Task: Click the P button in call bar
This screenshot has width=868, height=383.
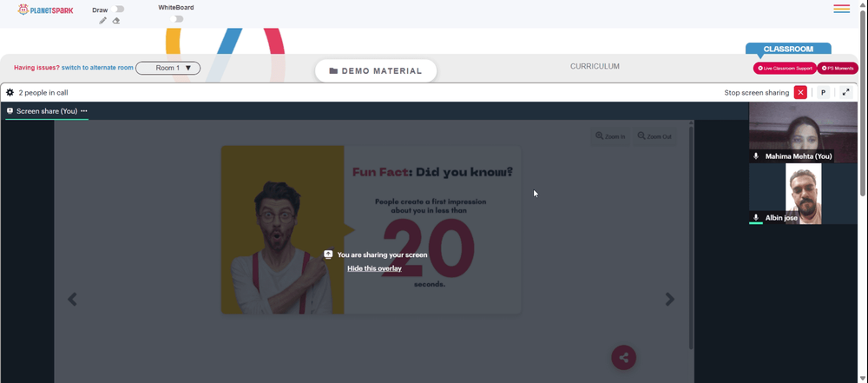Action: 823,93
